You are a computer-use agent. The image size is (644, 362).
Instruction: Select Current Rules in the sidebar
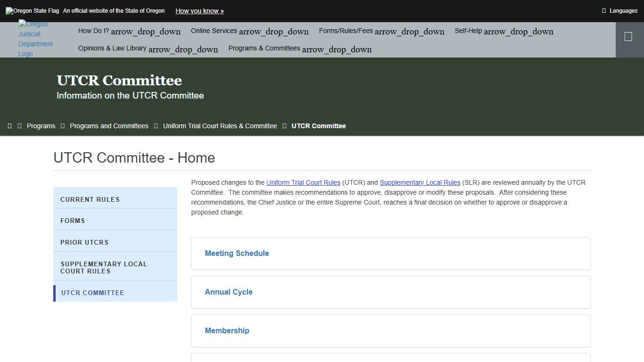click(x=90, y=199)
